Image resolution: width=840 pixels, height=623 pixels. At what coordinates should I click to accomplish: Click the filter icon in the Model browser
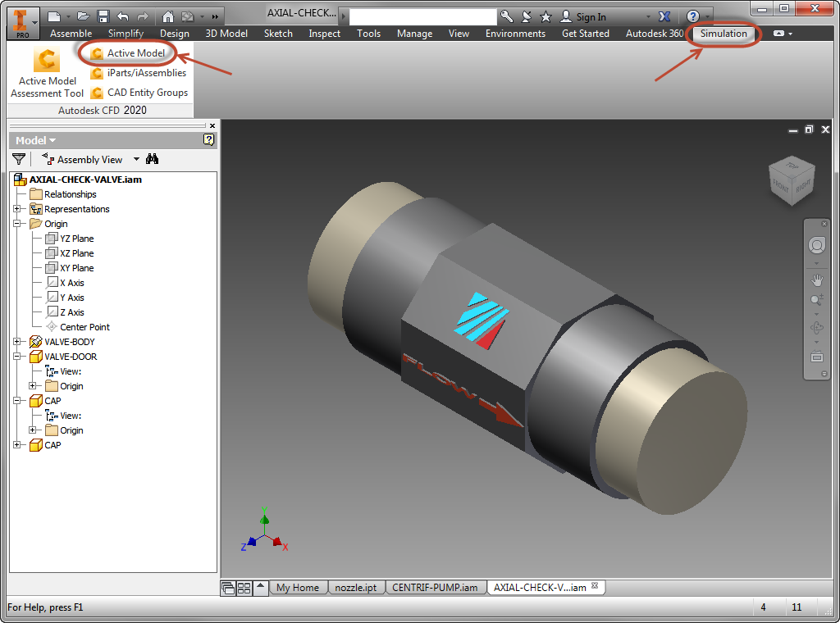click(18, 158)
